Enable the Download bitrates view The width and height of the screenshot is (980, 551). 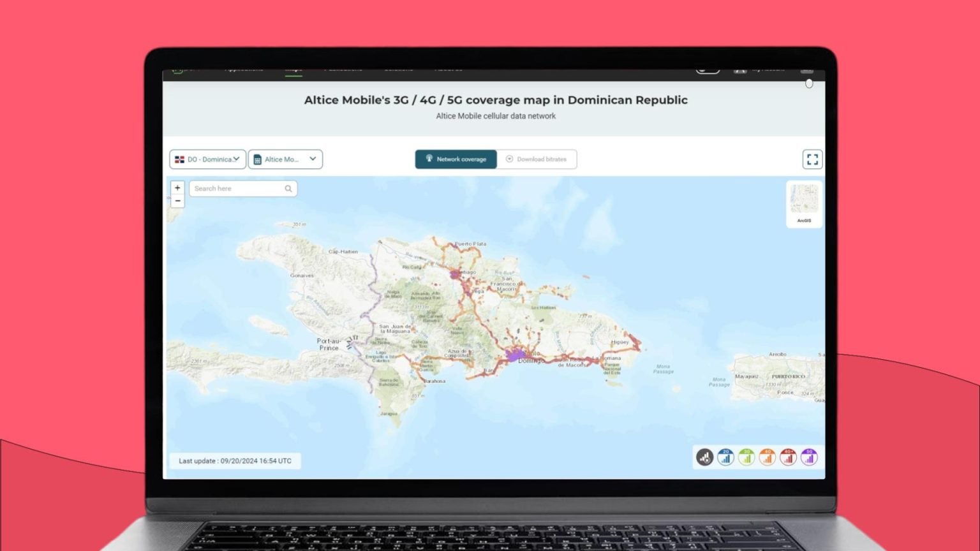[538, 159]
